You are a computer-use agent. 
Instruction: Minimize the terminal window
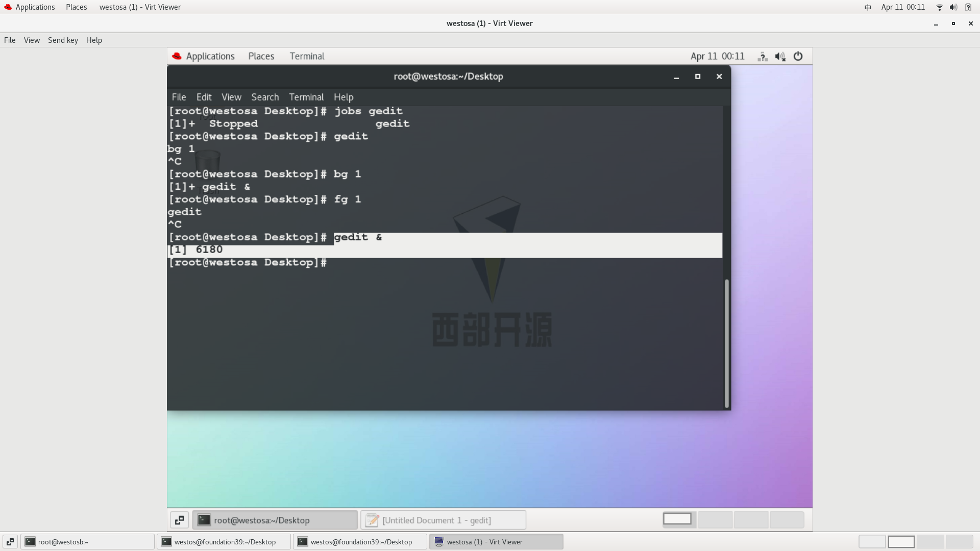[x=676, y=77]
